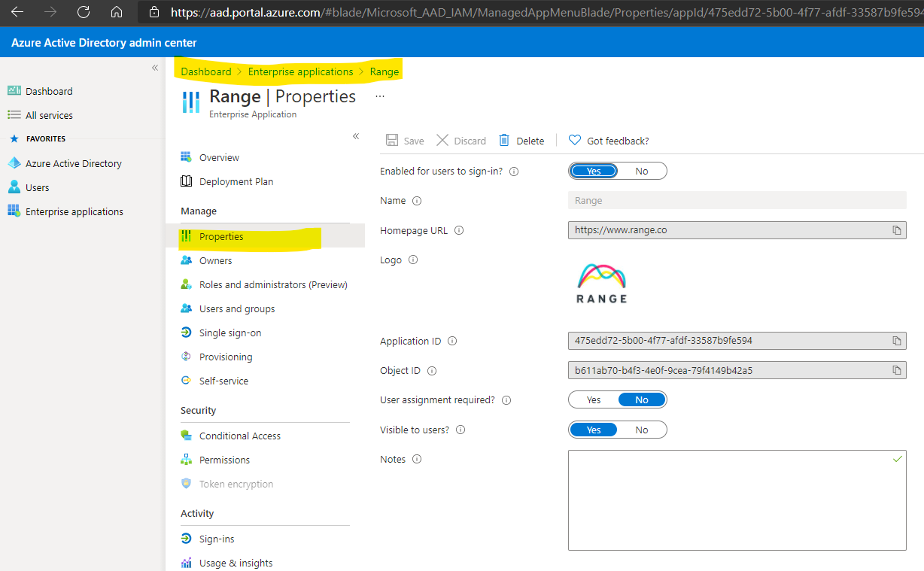Click info icon beside Application ID
The image size is (924, 571).
coord(452,341)
